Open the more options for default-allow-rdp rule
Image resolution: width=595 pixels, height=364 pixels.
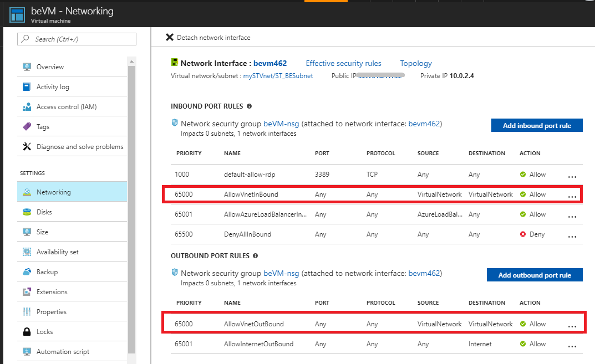[572, 177]
